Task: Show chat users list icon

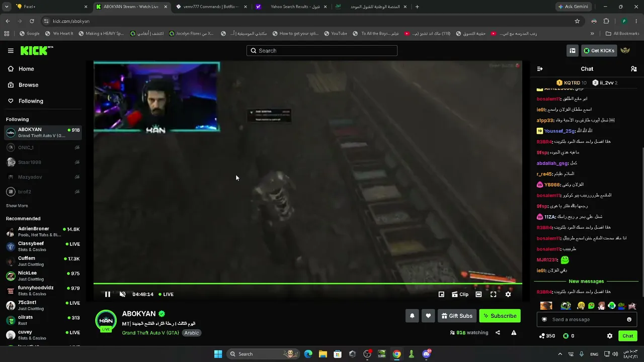Action: (634, 69)
